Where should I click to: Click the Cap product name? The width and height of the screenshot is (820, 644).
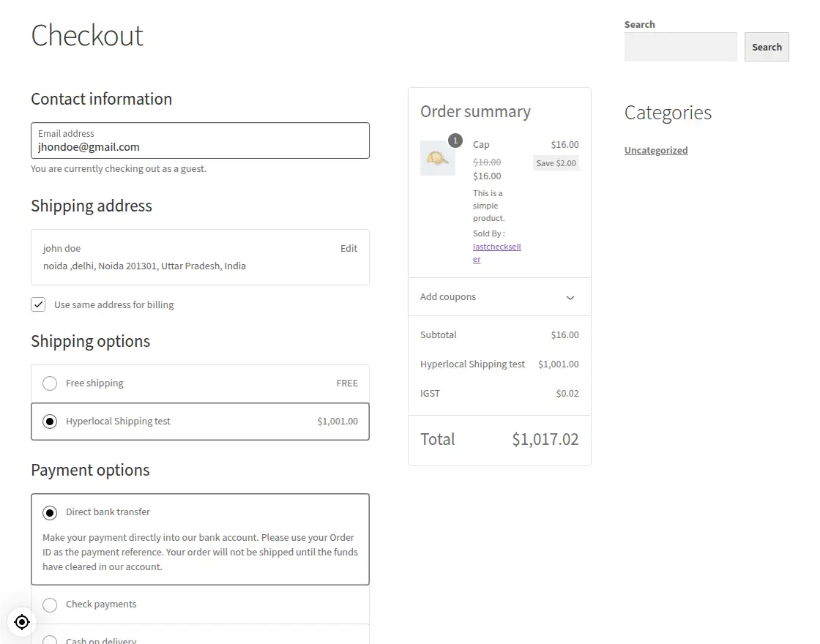coord(481,144)
